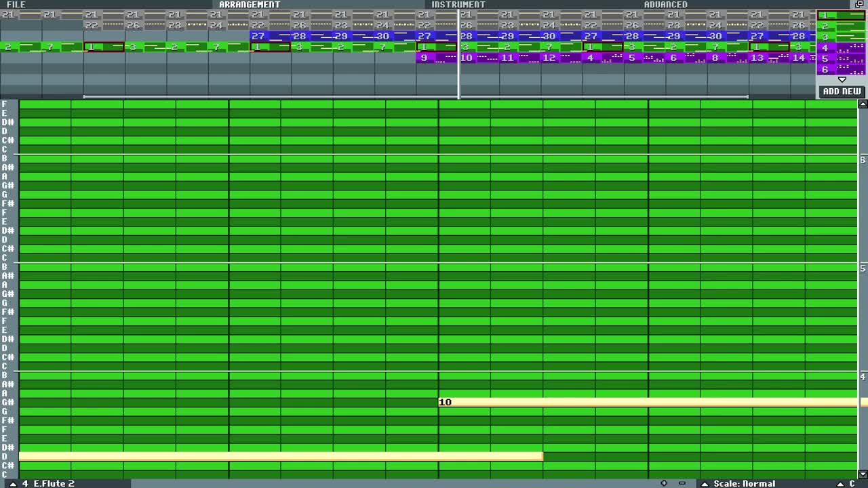The image size is (868, 488).
Task: Select the long D note at the bottom
Action: tap(281, 456)
